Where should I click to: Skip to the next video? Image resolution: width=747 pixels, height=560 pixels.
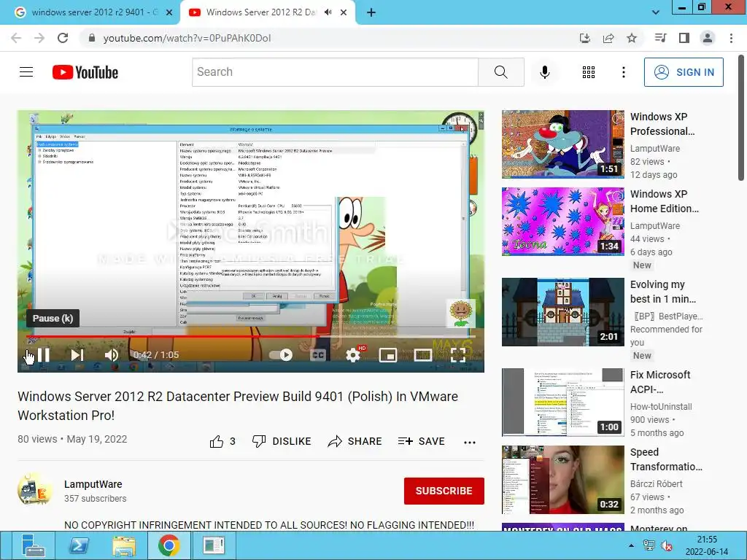(x=77, y=355)
